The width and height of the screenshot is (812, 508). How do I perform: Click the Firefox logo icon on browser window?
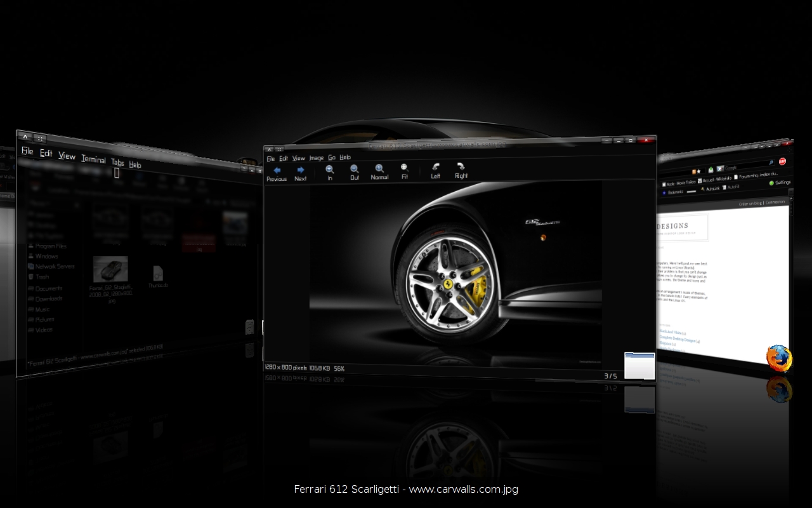[x=779, y=358]
